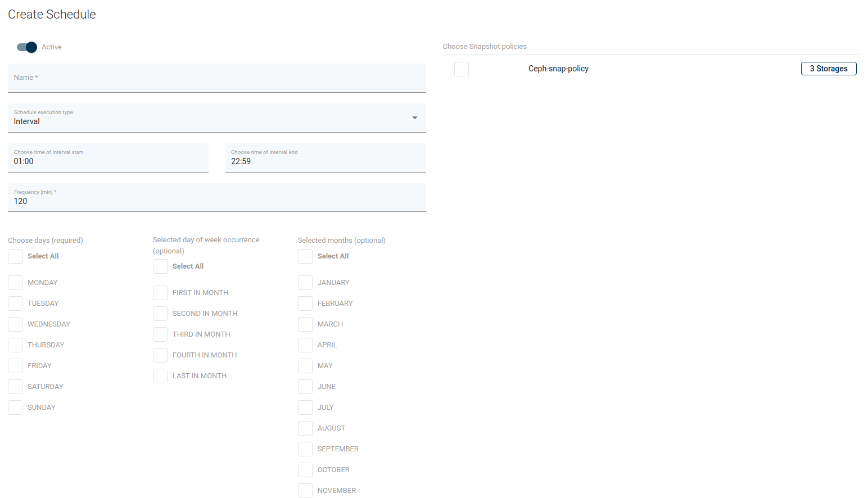Open the Schedule execution type dropdown
This screenshot has width=868, height=498.
[216, 118]
